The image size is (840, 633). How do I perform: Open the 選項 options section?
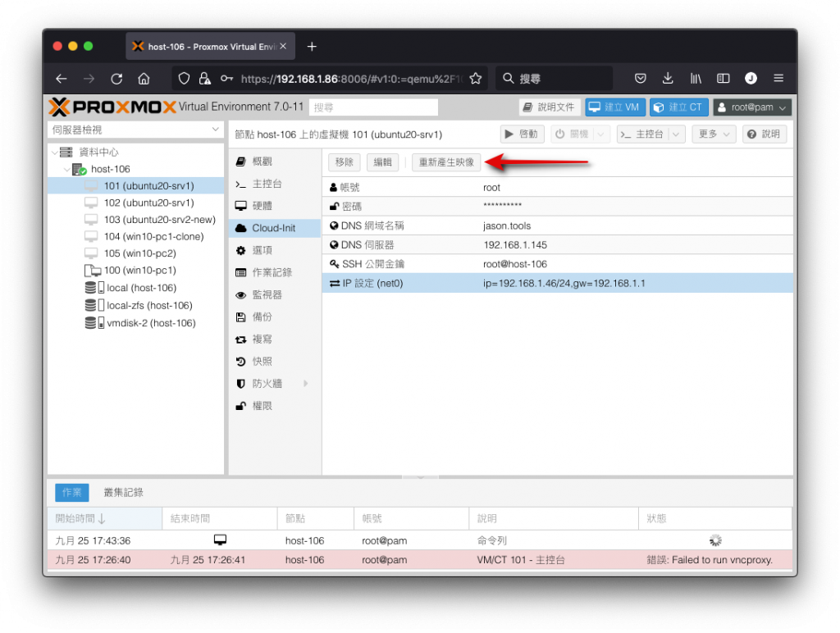pyautogui.click(x=275, y=250)
